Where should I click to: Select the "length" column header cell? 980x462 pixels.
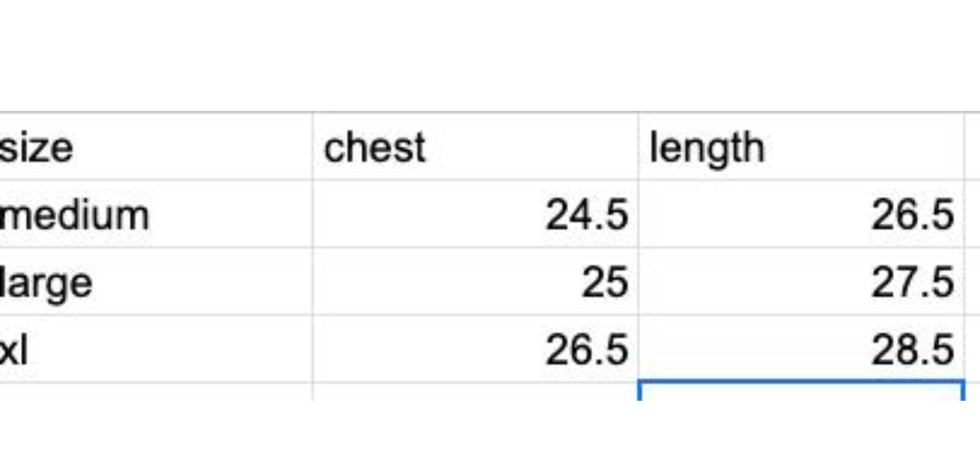point(800,147)
